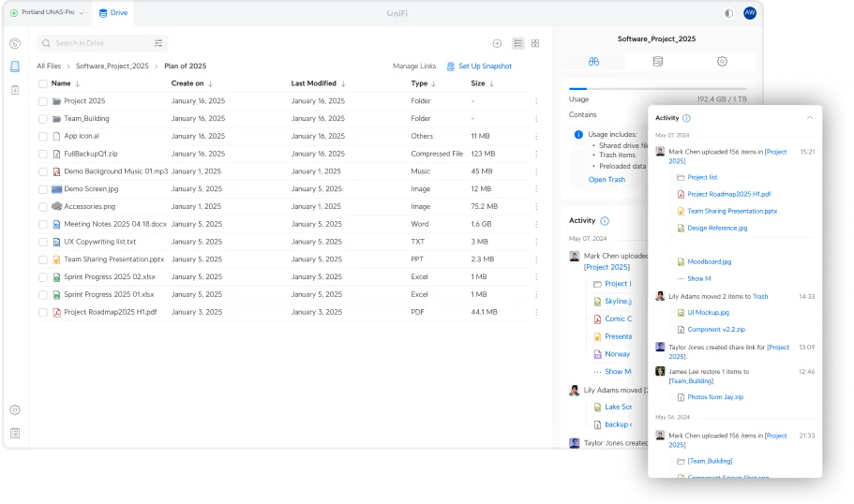
Task: Open more options for Project 2025 row
Action: 536,101
